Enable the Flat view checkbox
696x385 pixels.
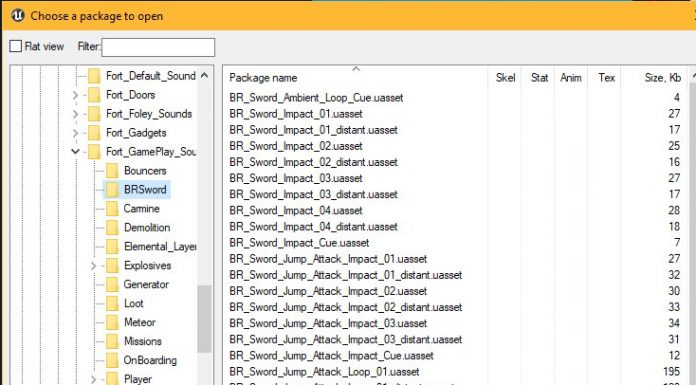point(16,46)
